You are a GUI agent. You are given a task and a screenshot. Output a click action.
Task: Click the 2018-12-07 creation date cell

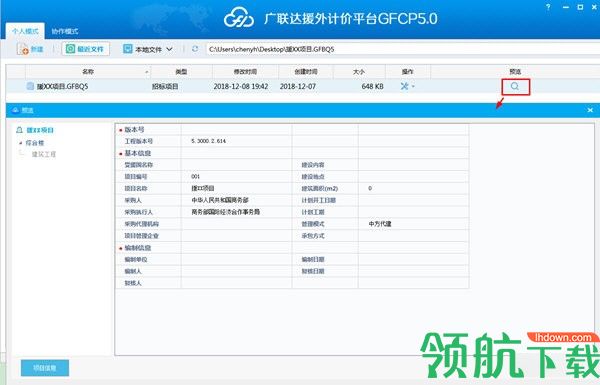pos(298,86)
